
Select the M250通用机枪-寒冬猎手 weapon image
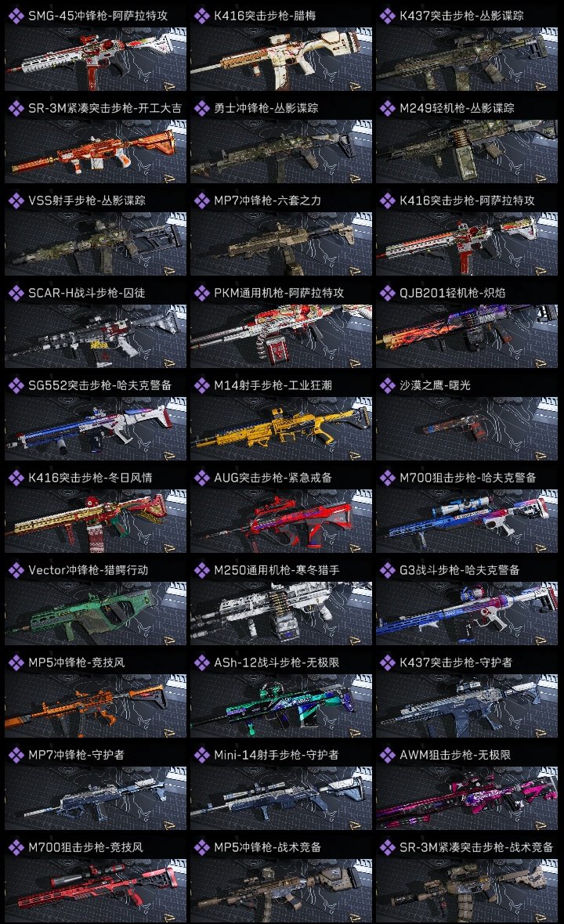(x=281, y=613)
